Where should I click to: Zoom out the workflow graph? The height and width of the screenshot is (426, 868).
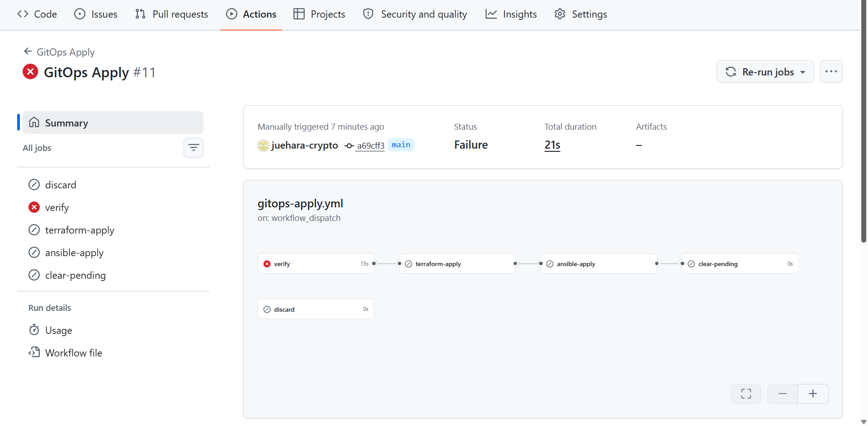tap(783, 394)
